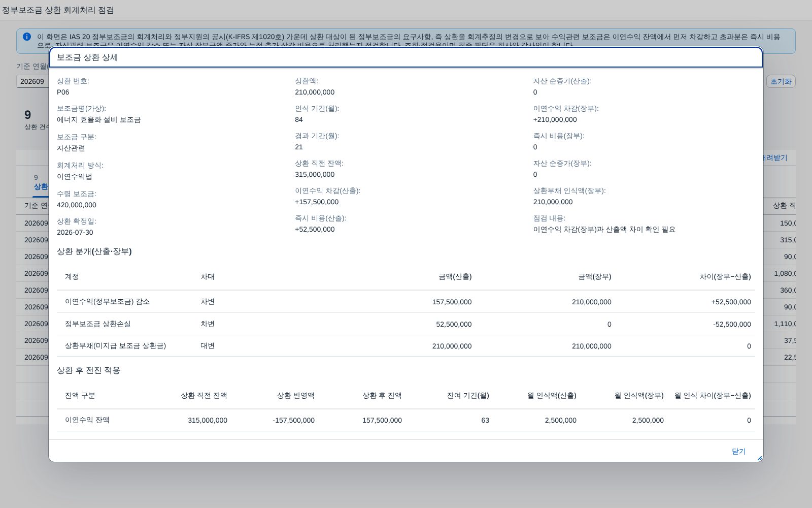The height and width of the screenshot is (508, 812).
Task: Click the page title 정부보조금 상환 회계처리 점검
Action: 58,10
